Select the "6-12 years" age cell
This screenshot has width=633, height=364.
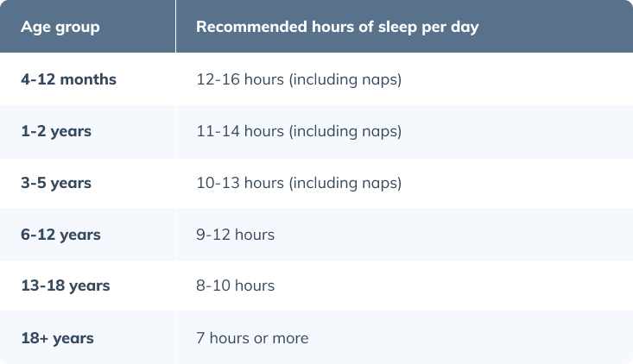tap(60, 235)
